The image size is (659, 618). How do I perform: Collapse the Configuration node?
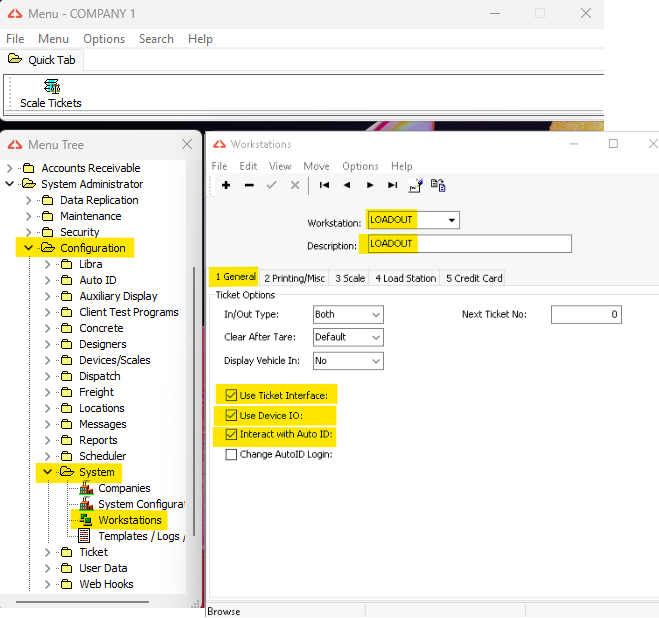click(28, 248)
